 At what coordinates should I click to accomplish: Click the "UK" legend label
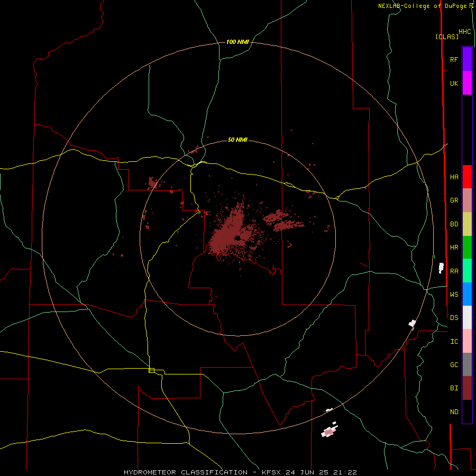tap(454, 83)
